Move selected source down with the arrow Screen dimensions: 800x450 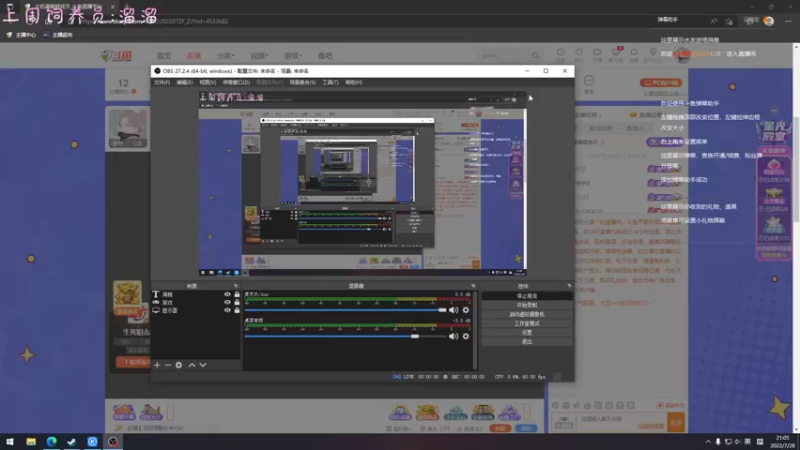pos(203,365)
